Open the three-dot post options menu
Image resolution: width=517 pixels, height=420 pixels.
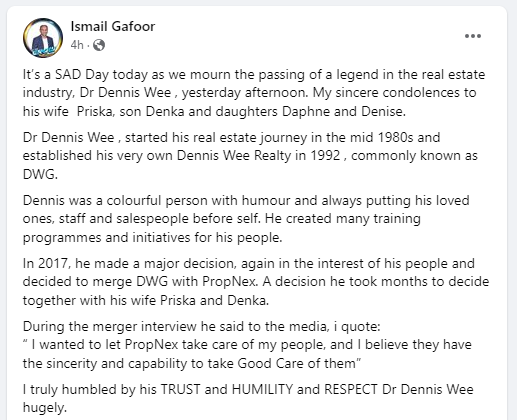pyautogui.click(x=473, y=36)
